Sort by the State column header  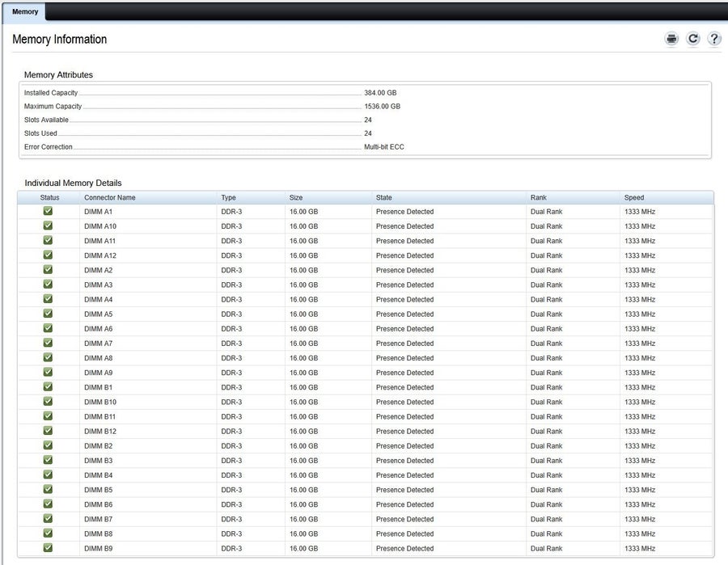384,197
